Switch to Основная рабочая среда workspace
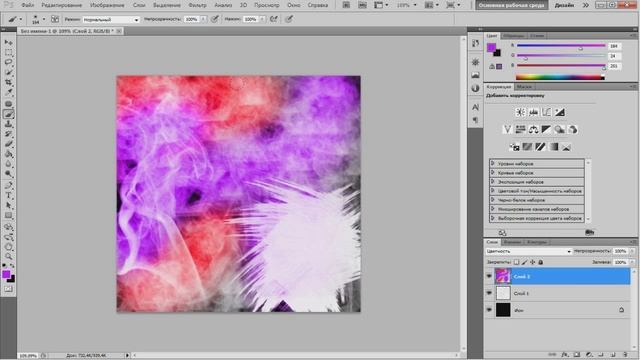The height and width of the screenshot is (360, 640). 511,5
